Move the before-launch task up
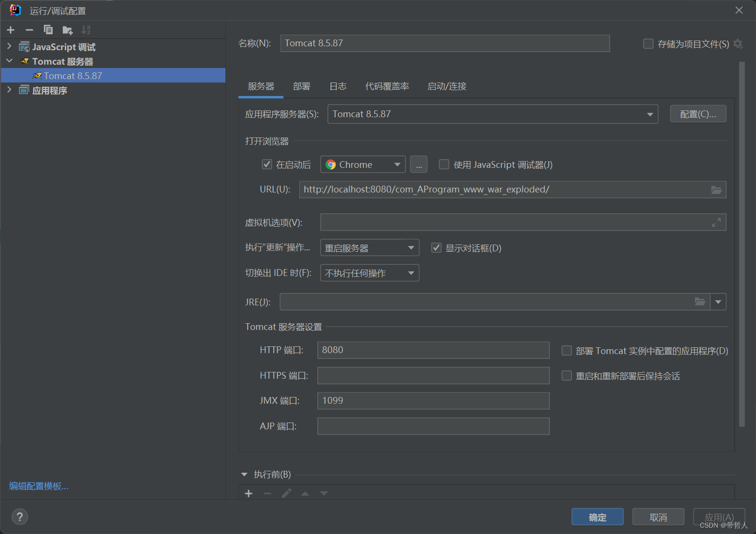Image resolution: width=756 pixels, height=534 pixels. tap(305, 493)
